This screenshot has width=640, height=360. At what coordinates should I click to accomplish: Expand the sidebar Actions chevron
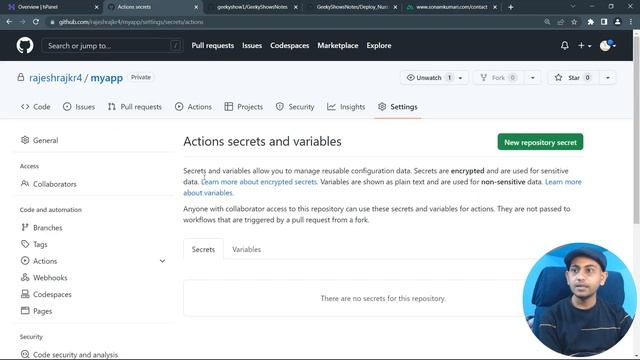(x=162, y=261)
